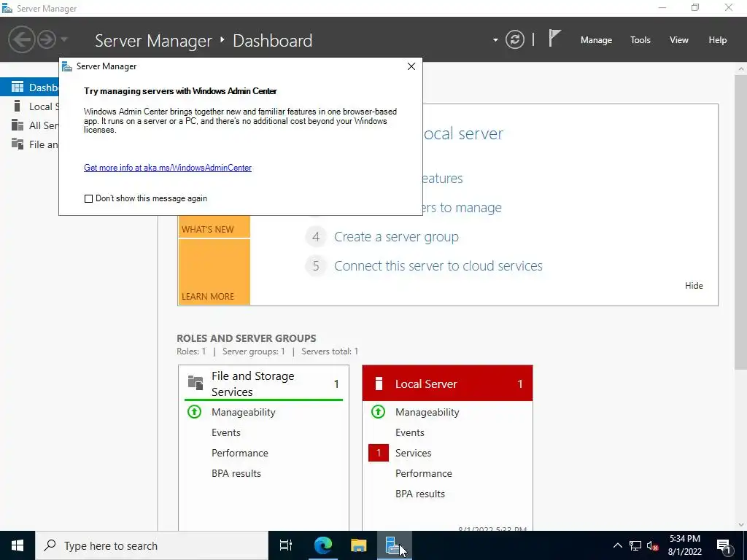This screenshot has width=747, height=560.
Task: Open Manageability in Local Server tile
Action: 427,412
